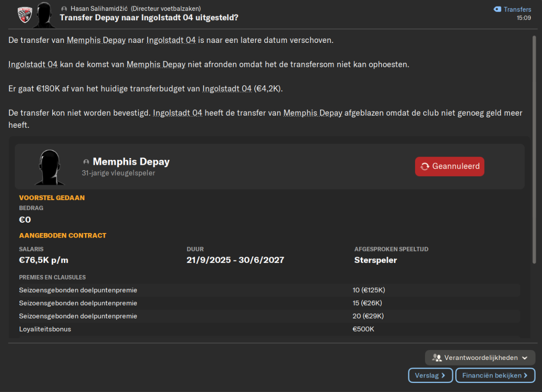The height and width of the screenshot is (392, 542).
Task: Open Ingolstadt 04 link in last paragraph
Action: [x=178, y=113]
